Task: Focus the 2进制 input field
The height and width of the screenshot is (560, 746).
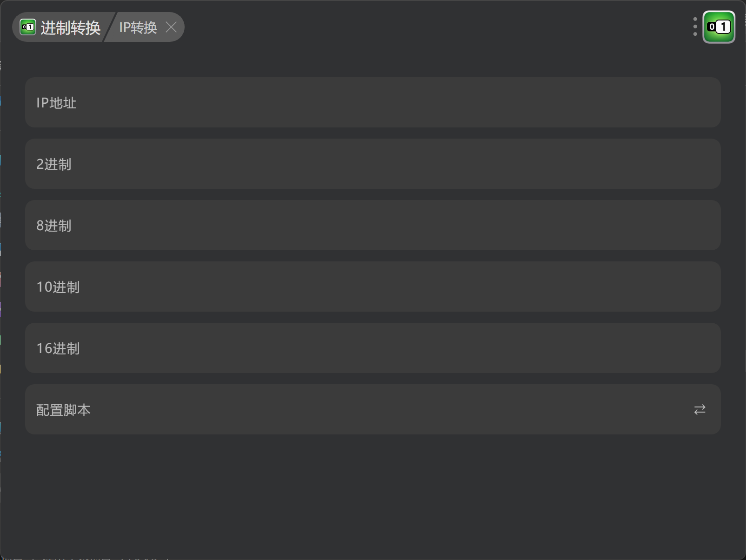Action: click(x=373, y=164)
